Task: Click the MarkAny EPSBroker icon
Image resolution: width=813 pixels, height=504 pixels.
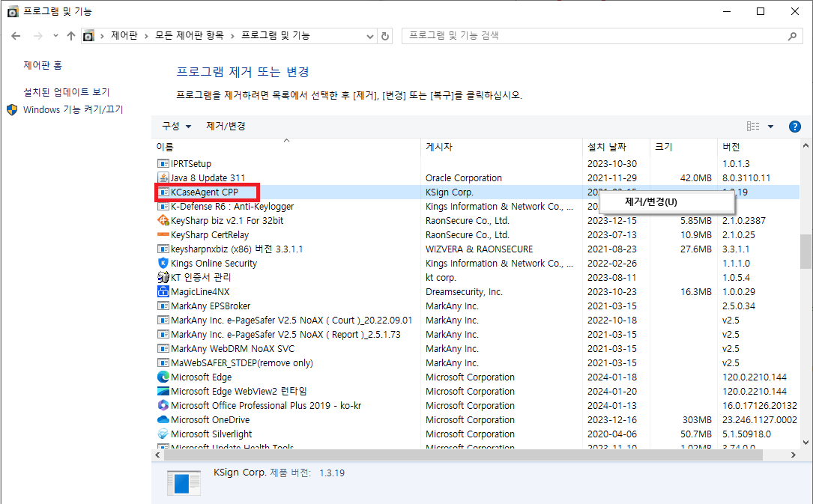Action: 163,306
